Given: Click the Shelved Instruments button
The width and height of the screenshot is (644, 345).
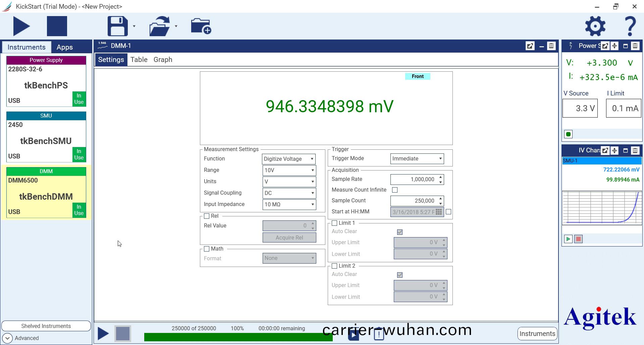Looking at the screenshot, I should [x=46, y=326].
